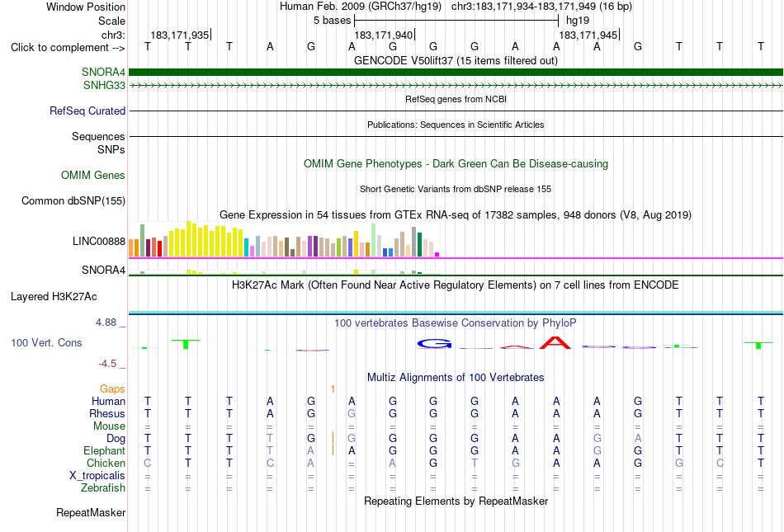Click the orange gap count '1'
The image size is (784, 532).
click(x=333, y=388)
